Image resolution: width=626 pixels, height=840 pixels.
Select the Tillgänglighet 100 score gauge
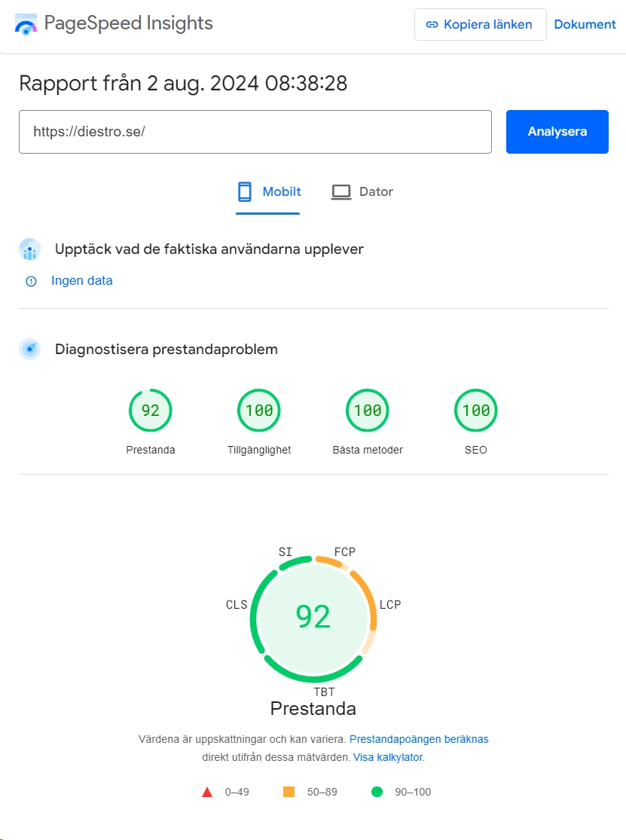(x=259, y=411)
